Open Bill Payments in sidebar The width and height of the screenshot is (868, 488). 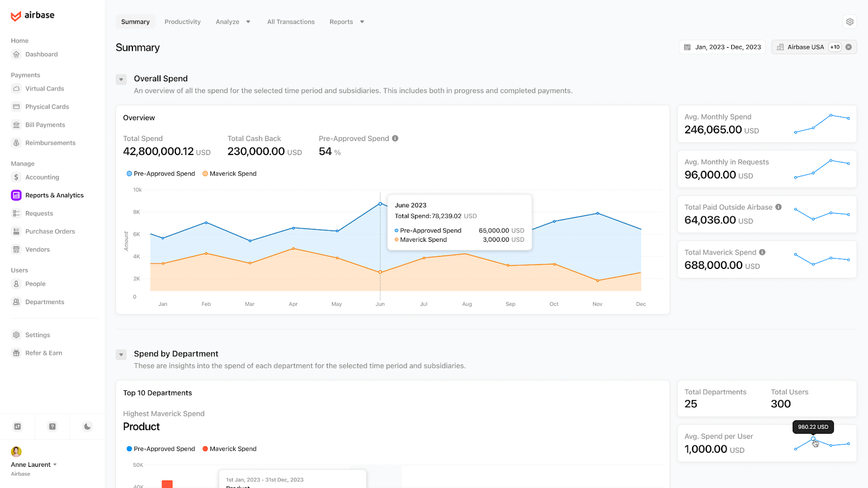pos(45,125)
